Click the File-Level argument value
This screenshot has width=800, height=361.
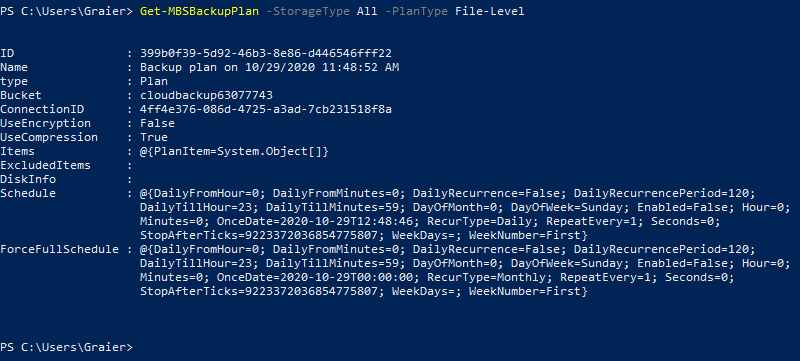489,11
